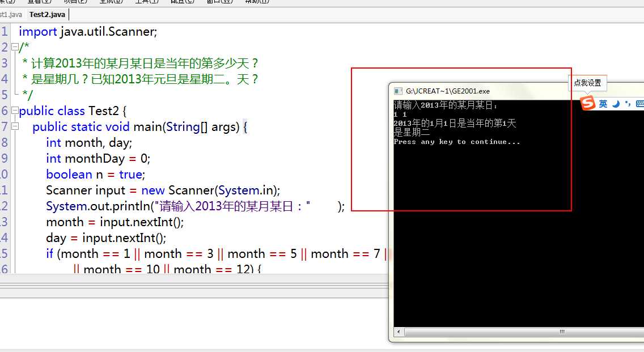Click the 'day = input.nextInt();' line
The image size is (644, 352).
tap(106, 238)
